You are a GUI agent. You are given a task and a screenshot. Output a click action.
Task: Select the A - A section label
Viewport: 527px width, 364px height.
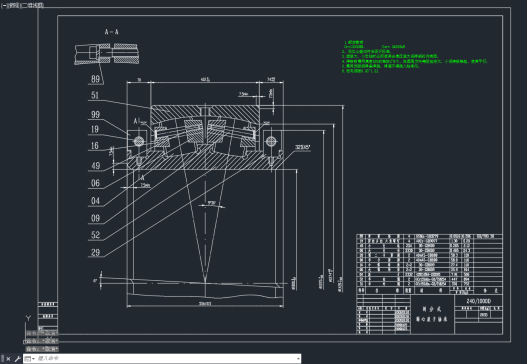point(111,32)
